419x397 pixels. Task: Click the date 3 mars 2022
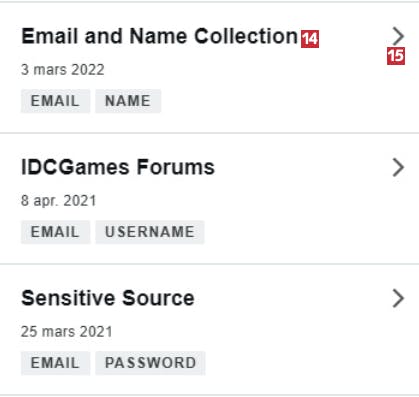[63, 70]
